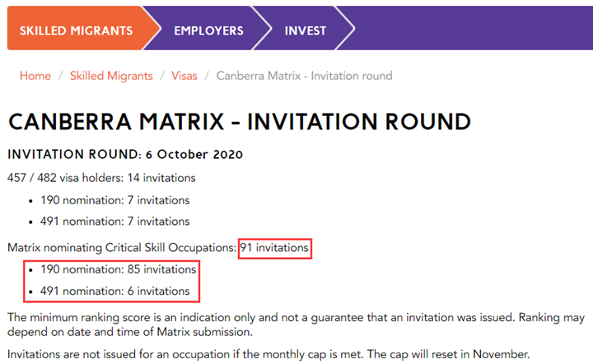Open the Visas breadcrumb link

pos(184,76)
